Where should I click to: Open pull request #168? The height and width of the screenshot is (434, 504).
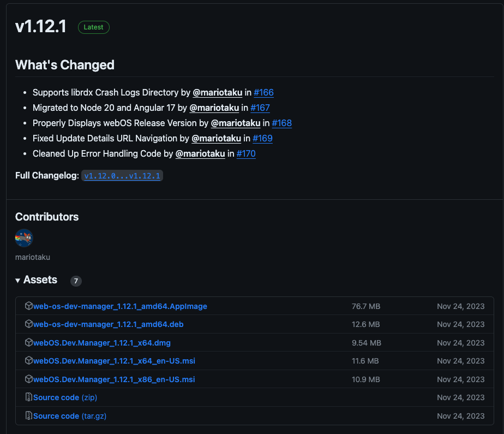(x=282, y=123)
